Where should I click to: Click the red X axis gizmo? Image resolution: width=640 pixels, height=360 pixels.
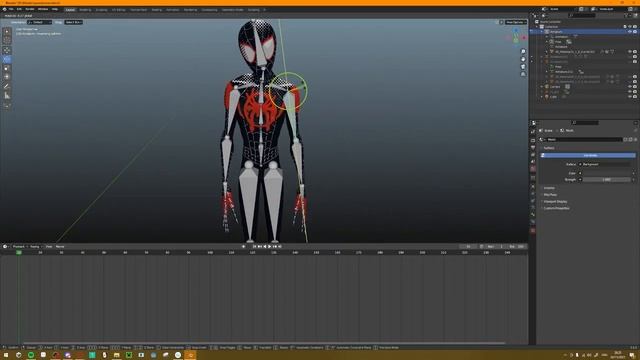[524, 38]
